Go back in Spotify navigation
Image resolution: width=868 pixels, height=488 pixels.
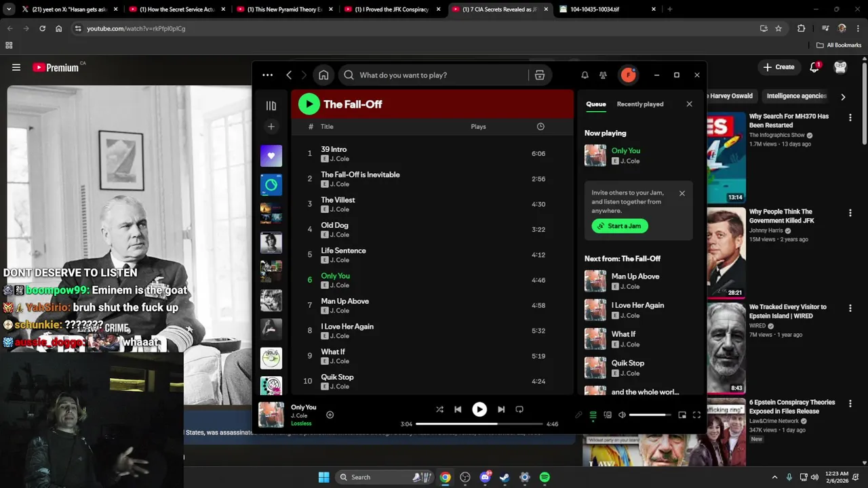point(289,75)
